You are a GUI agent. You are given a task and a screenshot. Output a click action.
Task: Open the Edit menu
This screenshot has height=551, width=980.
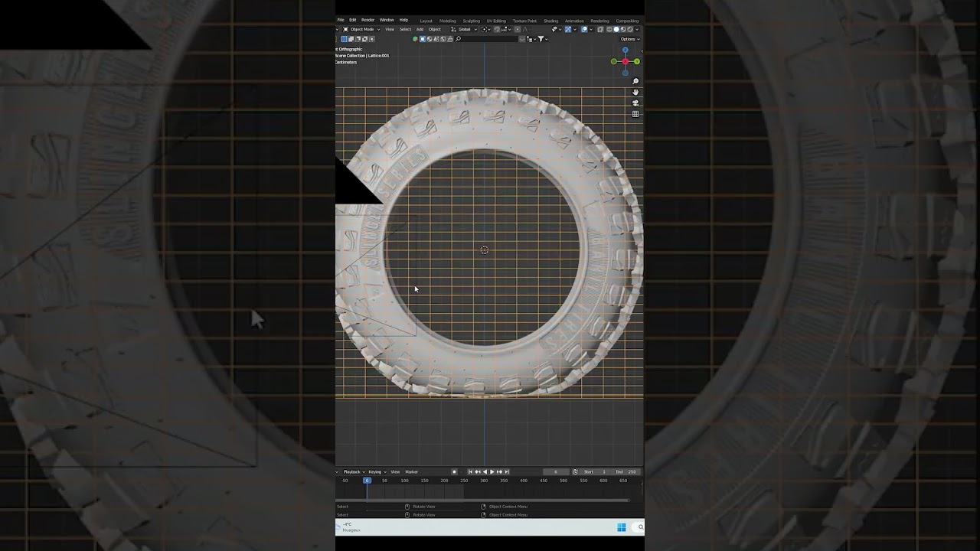[352, 20]
